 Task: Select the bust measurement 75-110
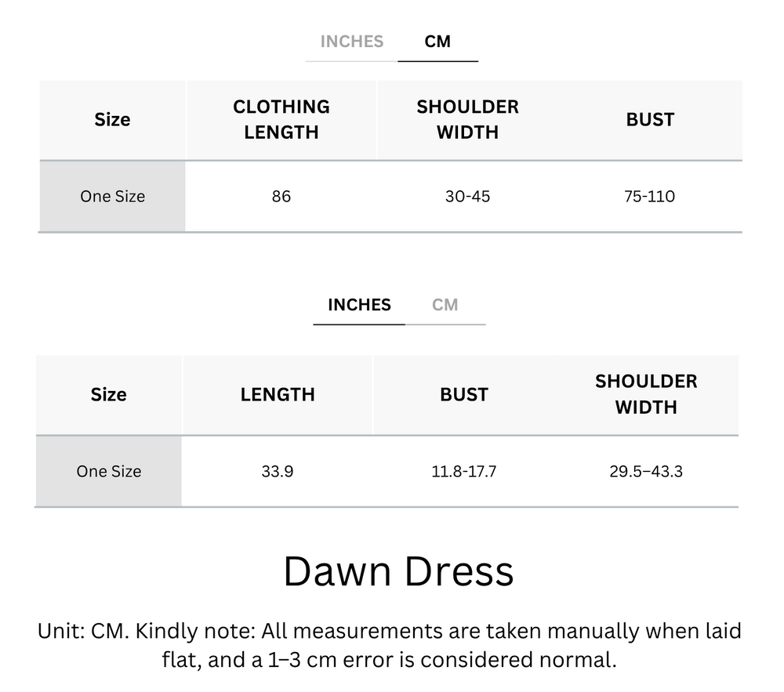coord(650,196)
